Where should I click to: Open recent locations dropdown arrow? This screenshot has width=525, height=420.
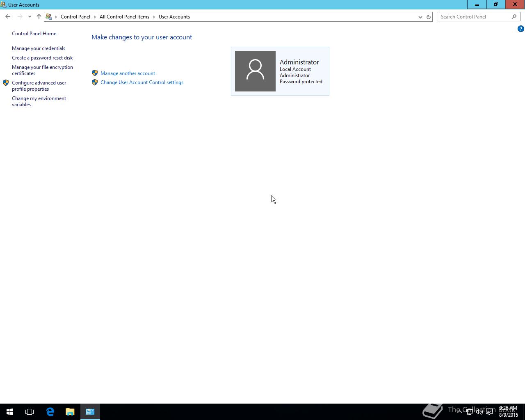(x=30, y=17)
